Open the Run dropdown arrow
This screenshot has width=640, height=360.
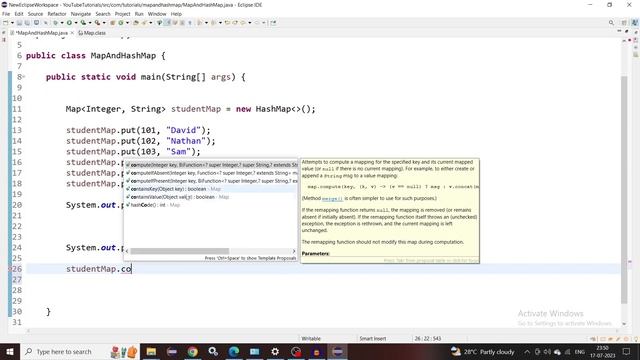76,23
